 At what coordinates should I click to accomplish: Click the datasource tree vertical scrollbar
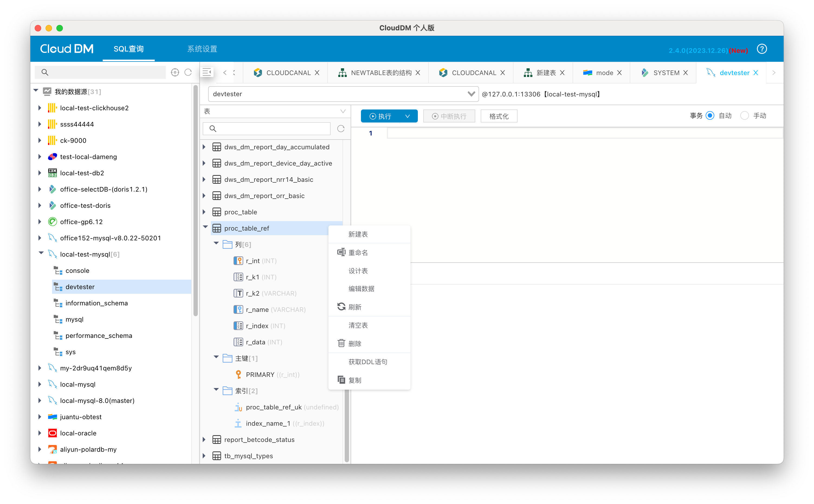195,200
